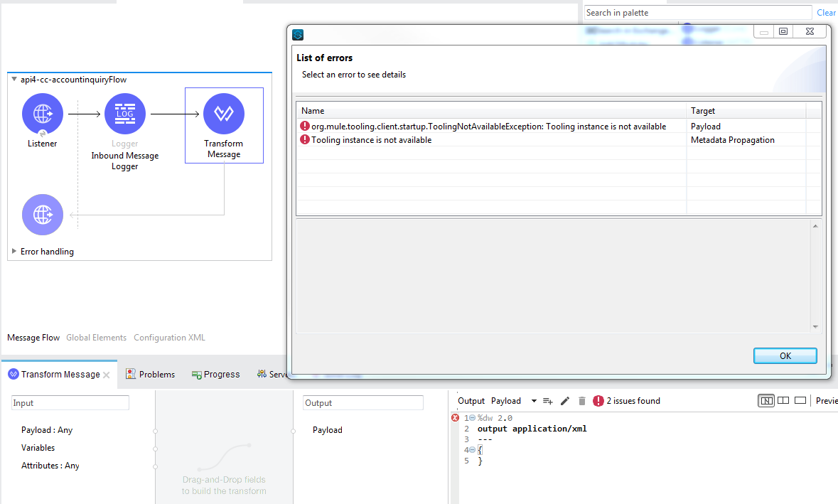Image resolution: width=838 pixels, height=504 pixels.
Task: Select the Transform Message component in the flow
Action: click(224, 114)
